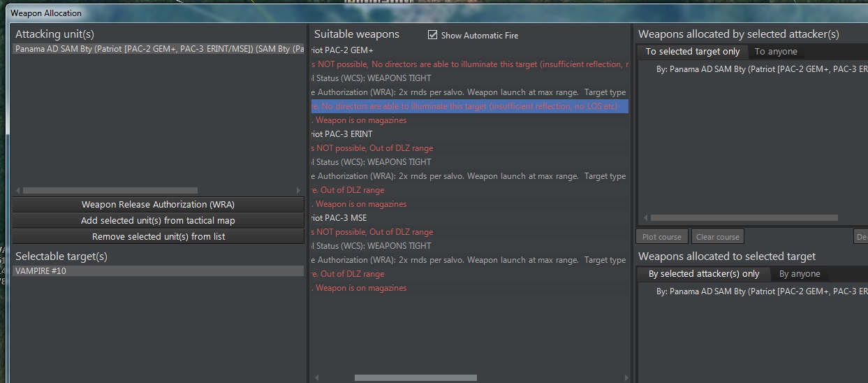Open Weapon Release Authorization (WRA) settings
Image resolution: width=868 pixels, height=383 pixels.
click(158, 205)
